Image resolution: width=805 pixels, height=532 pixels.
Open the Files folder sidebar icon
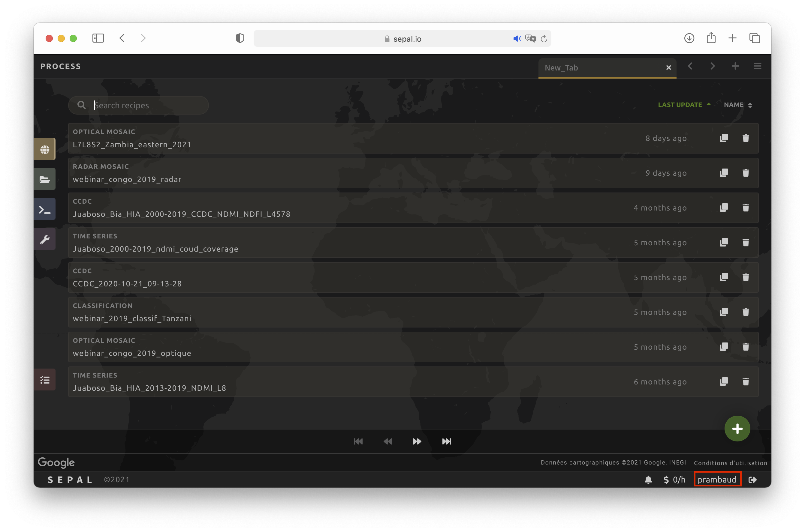44,179
